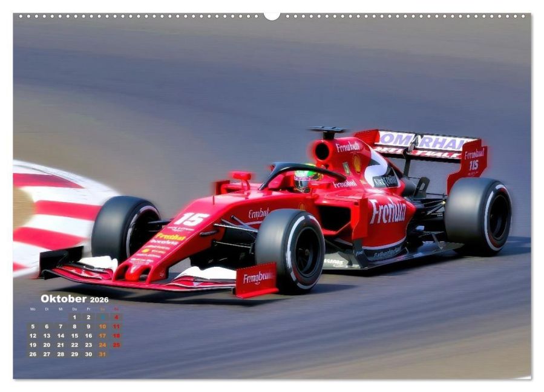Click calendar date 12 in the grid
The width and height of the screenshot is (544, 392).
coord(33,336)
